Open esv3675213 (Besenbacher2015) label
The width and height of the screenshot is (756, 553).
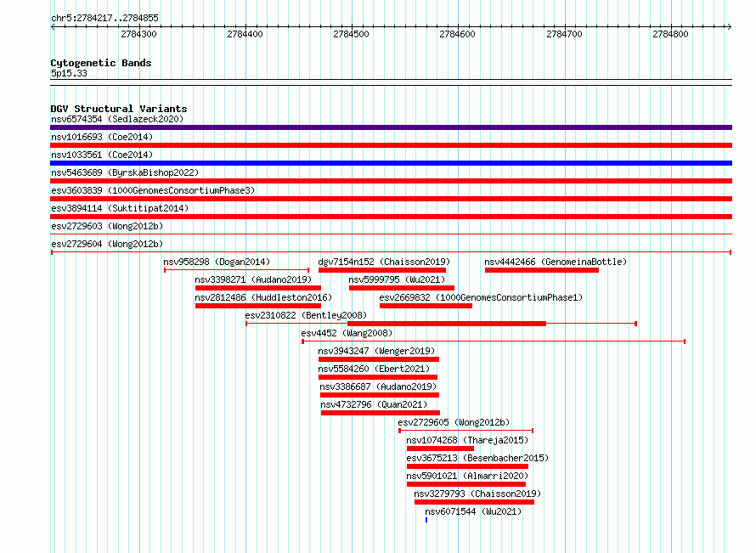[x=477, y=458]
